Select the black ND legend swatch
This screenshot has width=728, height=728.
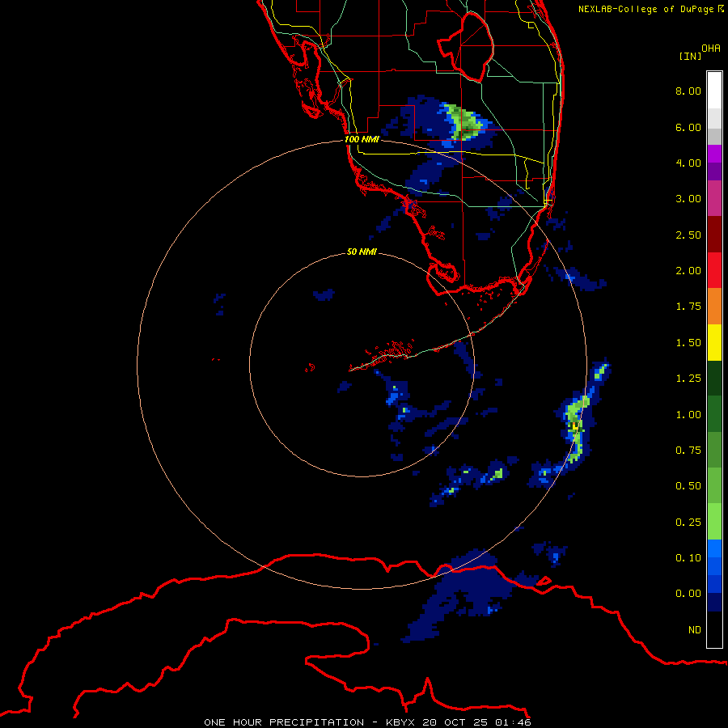click(x=714, y=629)
